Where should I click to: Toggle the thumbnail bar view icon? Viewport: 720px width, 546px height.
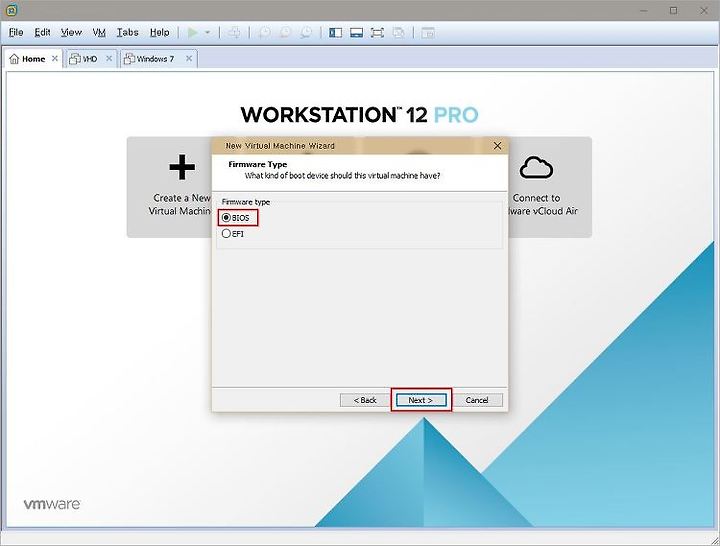tap(356, 33)
